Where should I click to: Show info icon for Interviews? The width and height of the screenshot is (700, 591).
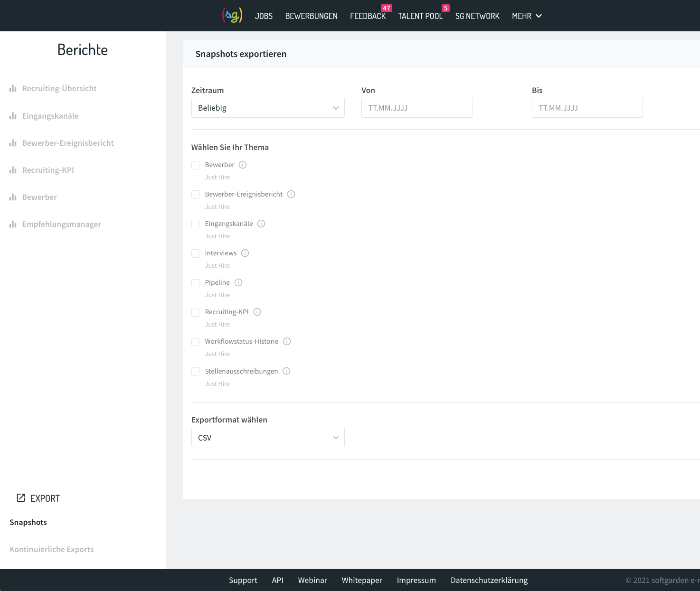(245, 253)
